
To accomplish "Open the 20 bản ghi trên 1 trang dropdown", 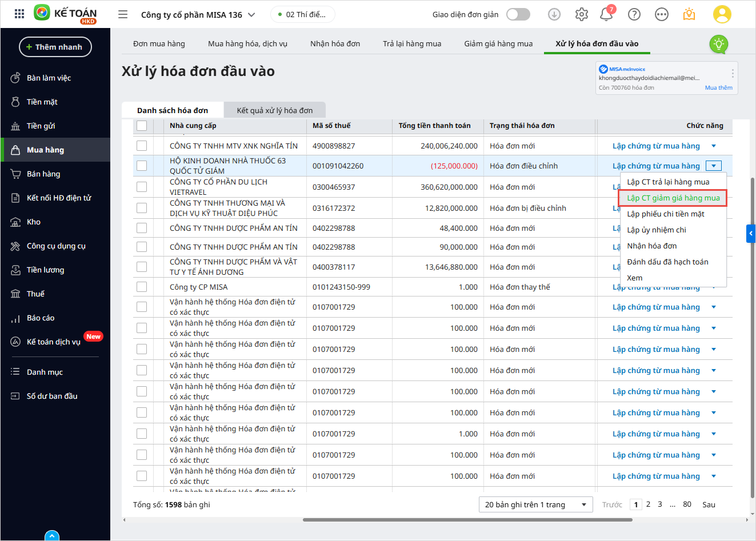I will pyautogui.click(x=536, y=504).
